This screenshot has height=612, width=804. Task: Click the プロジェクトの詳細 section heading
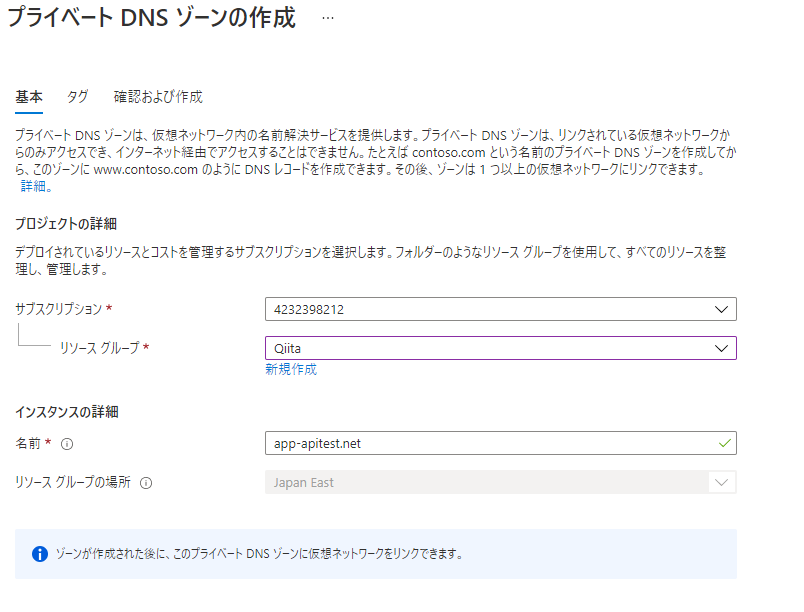(66, 224)
